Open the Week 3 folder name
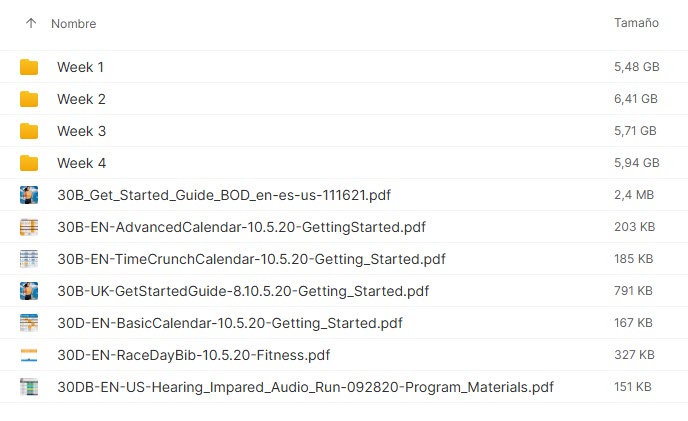 pos(81,131)
